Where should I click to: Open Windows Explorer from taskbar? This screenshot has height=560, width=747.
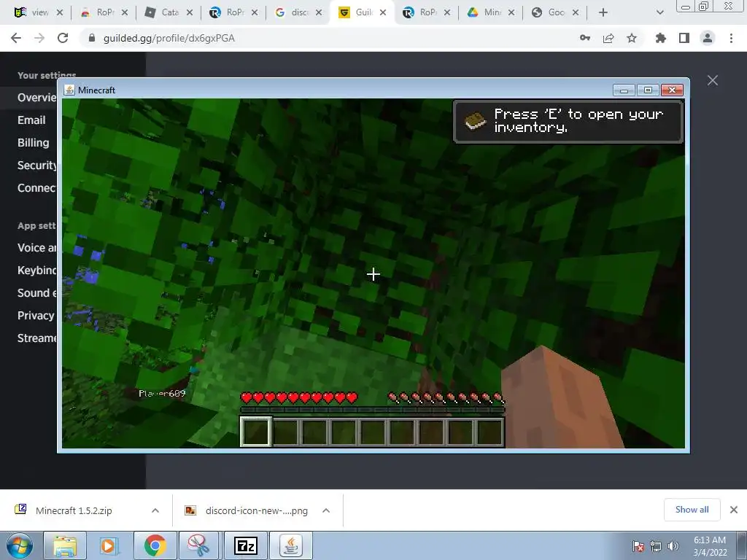tap(64, 545)
